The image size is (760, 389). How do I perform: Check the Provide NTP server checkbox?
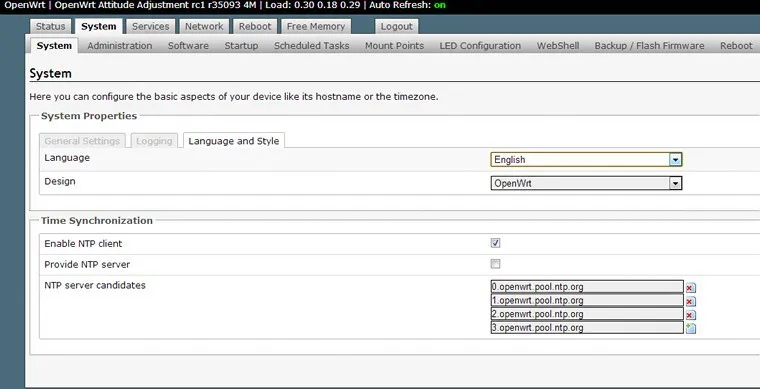pyautogui.click(x=495, y=264)
